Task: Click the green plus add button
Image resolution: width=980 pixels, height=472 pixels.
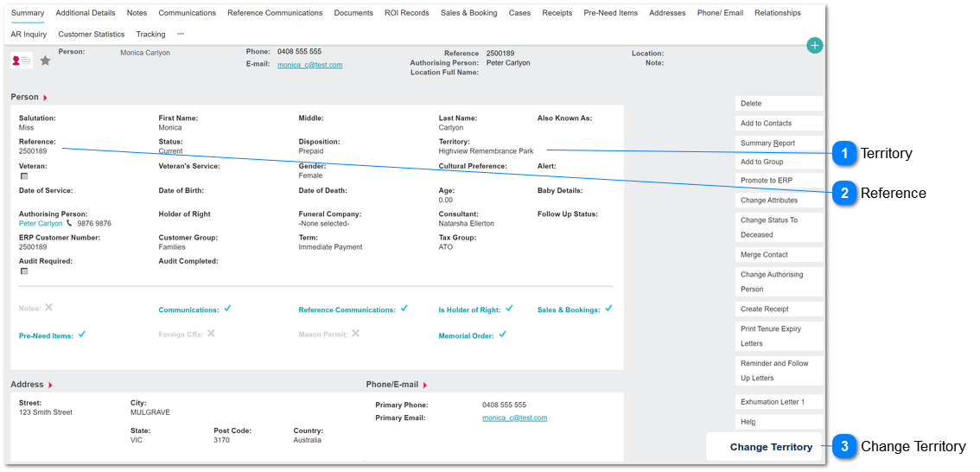Action: (814, 46)
